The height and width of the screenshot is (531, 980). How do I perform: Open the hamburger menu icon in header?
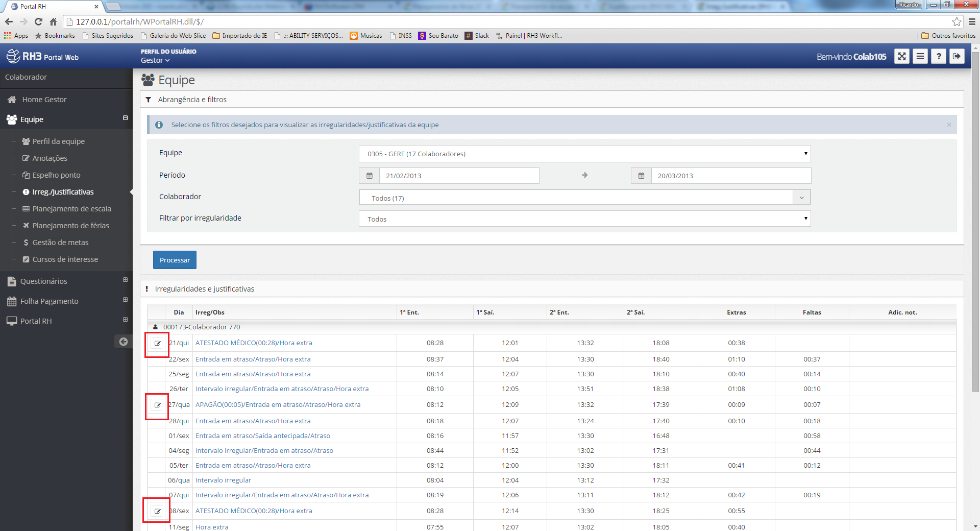pos(920,56)
